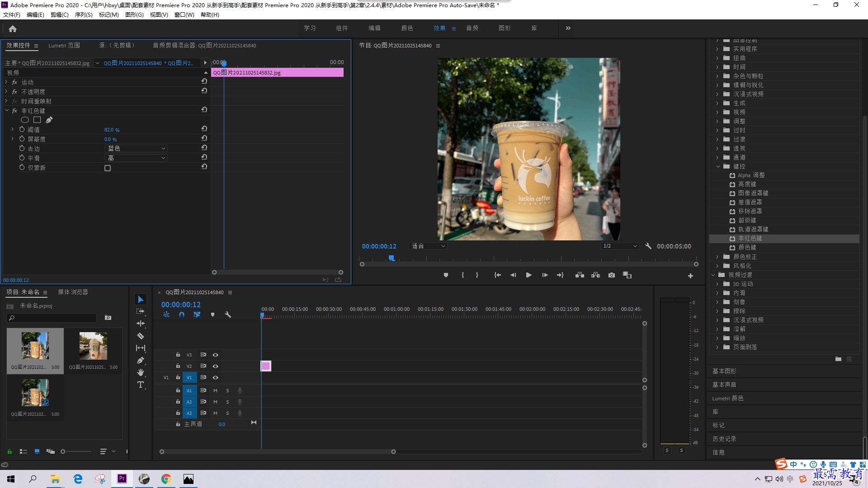Select the Slip tool

pos(141,348)
